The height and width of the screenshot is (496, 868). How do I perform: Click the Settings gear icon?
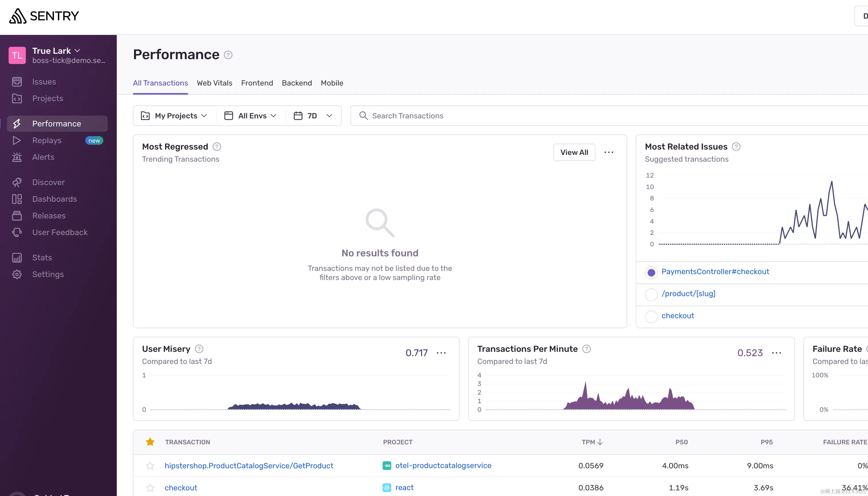17,274
